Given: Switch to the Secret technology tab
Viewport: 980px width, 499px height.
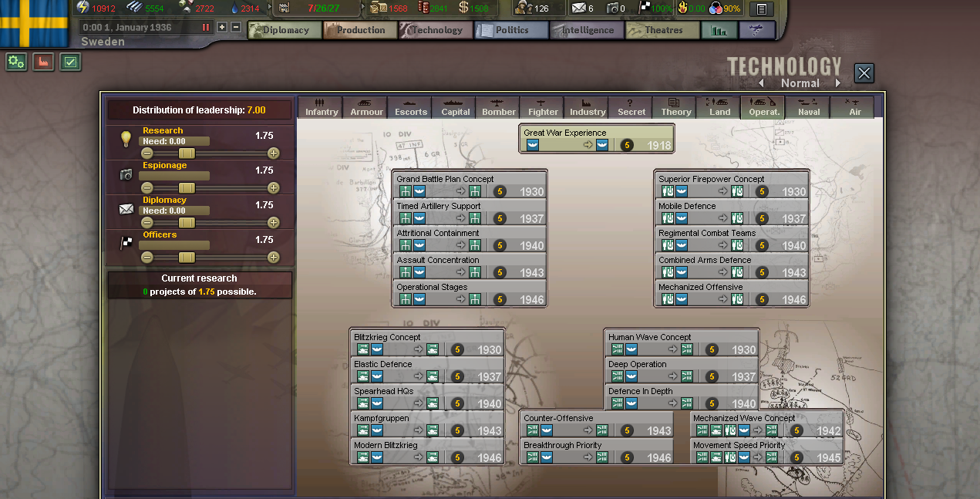Looking at the screenshot, I should tap(631, 107).
